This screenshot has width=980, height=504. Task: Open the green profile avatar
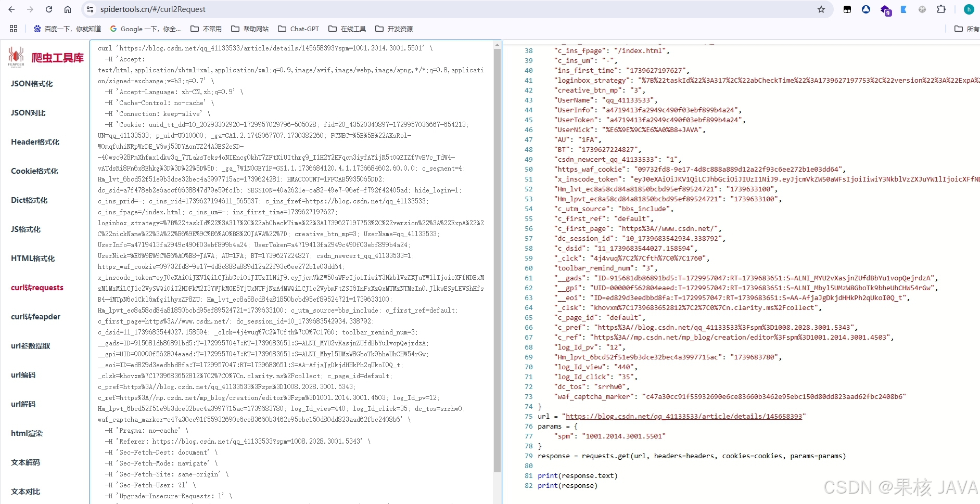pos(969,9)
